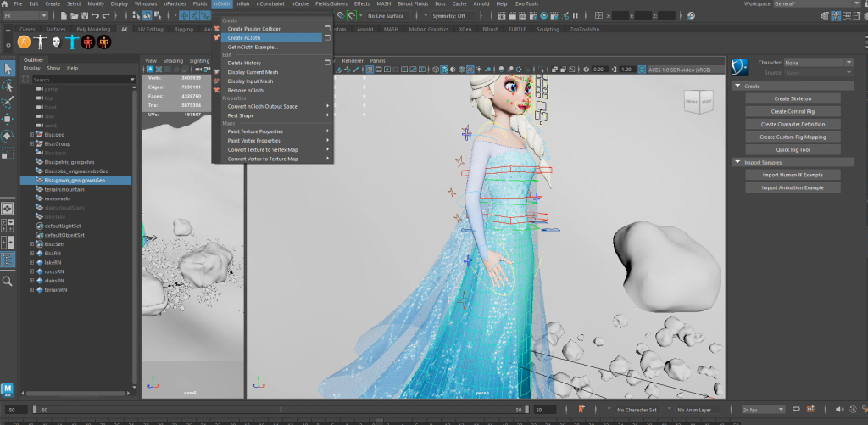The width and height of the screenshot is (868, 425).
Task: Select Create nCloth menu entry
Action: click(271, 37)
